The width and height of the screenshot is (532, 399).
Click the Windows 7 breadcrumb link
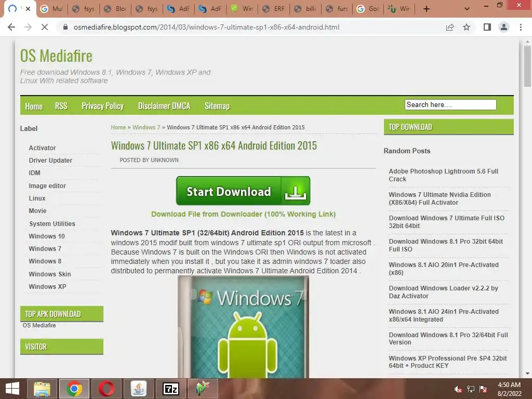click(146, 127)
